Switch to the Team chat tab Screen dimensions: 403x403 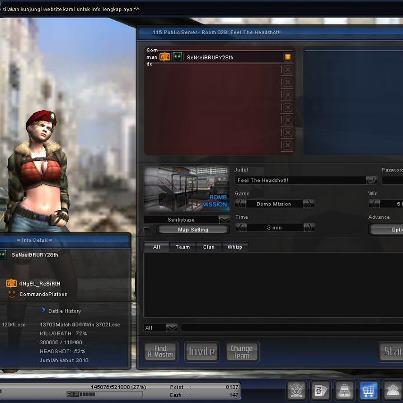[183, 247]
